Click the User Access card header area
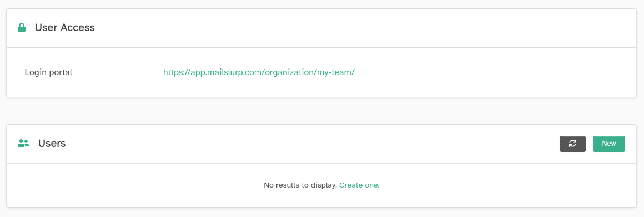This screenshot has width=644, height=217. (321, 28)
